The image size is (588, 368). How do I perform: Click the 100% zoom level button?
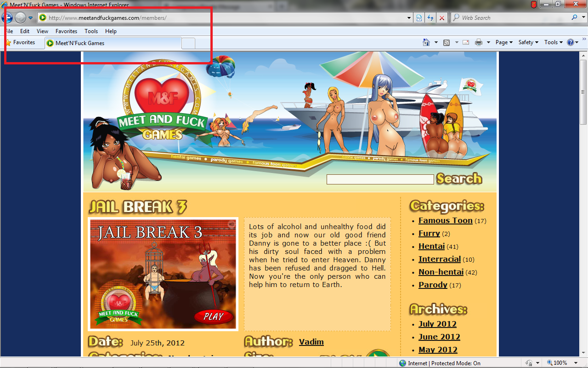[557, 363]
